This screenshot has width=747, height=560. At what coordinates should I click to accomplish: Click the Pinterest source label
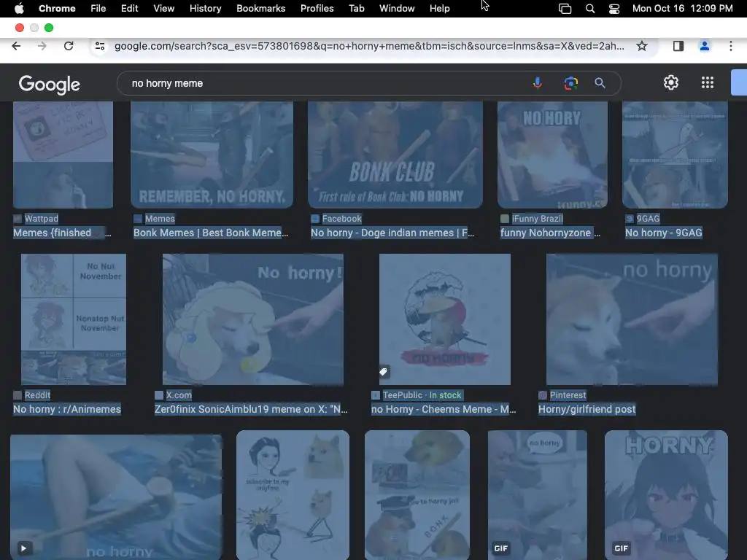tap(568, 395)
